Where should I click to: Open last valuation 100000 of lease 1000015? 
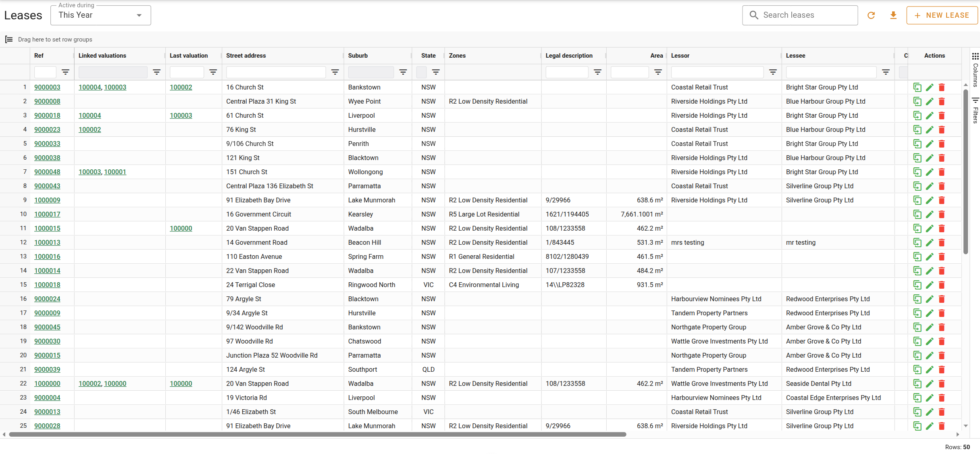(x=181, y=228)
